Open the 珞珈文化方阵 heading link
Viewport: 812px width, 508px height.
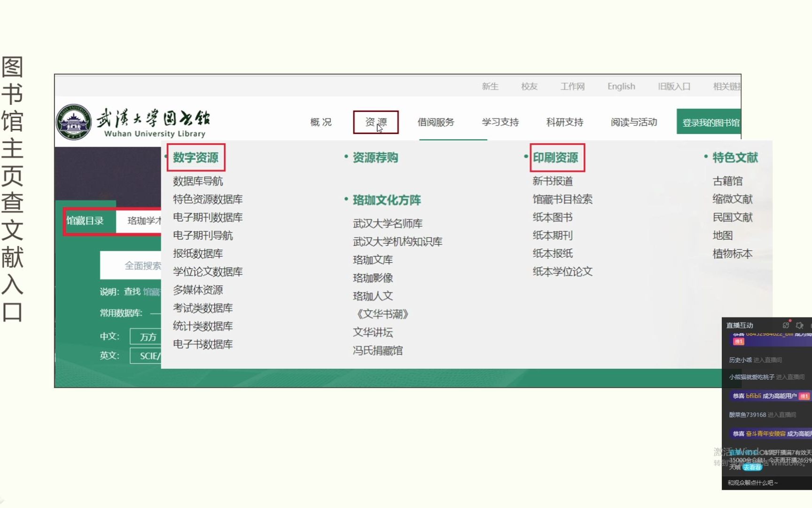387,200
